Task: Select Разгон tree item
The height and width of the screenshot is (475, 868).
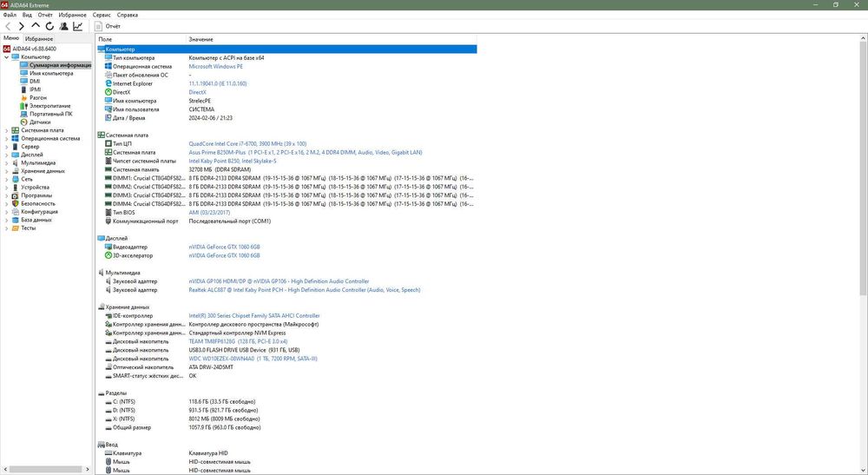Action: [38, 97]
